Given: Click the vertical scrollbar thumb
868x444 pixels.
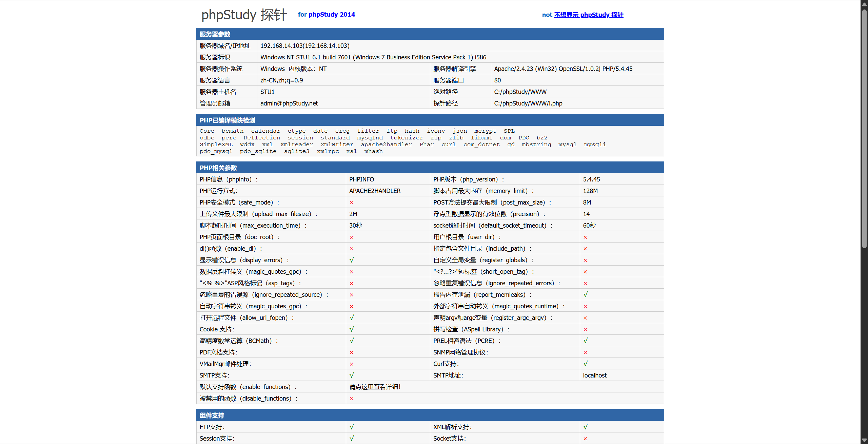Looking at the screenshot, I should tap(864, 129).
